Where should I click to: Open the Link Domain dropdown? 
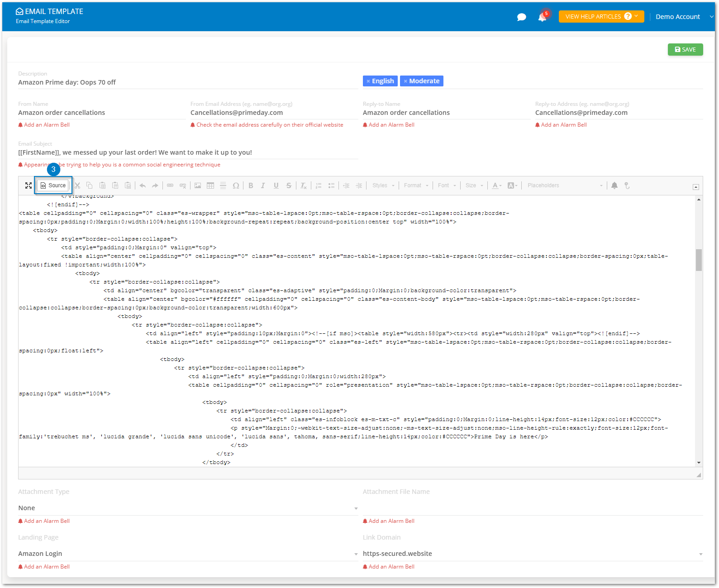tap(533, 554)
